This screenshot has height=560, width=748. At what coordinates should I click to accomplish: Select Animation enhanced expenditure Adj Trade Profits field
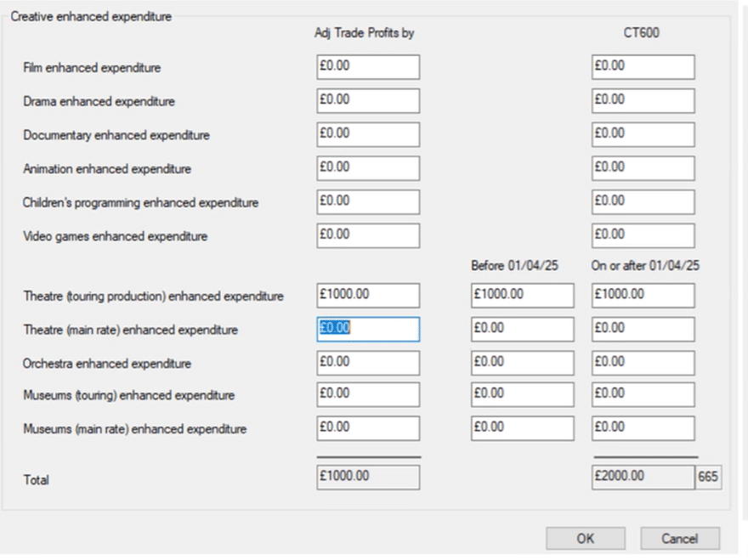pos(368,168)
